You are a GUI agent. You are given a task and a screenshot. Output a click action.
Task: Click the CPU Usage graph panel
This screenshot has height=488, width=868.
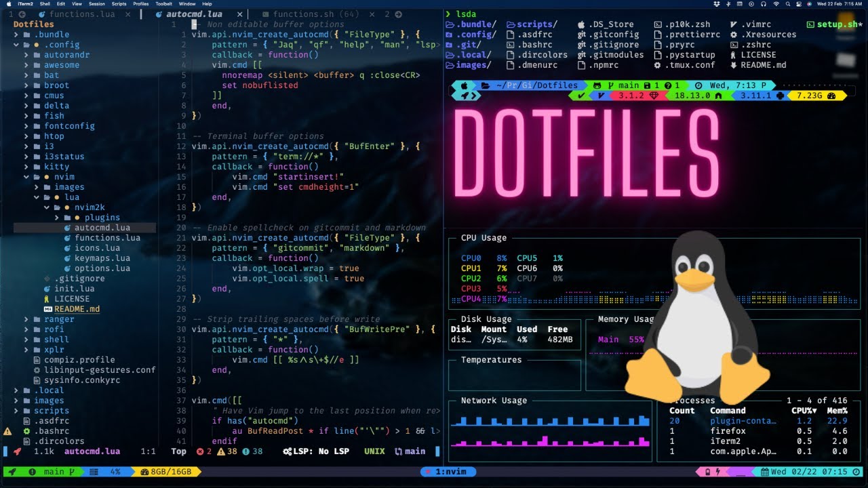pyautogui.click(x=654, y=271)
